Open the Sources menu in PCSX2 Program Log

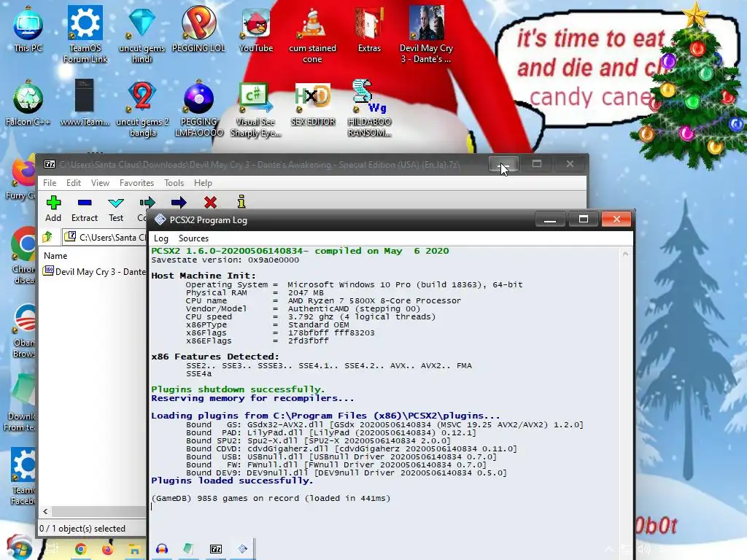click(193, 238)
